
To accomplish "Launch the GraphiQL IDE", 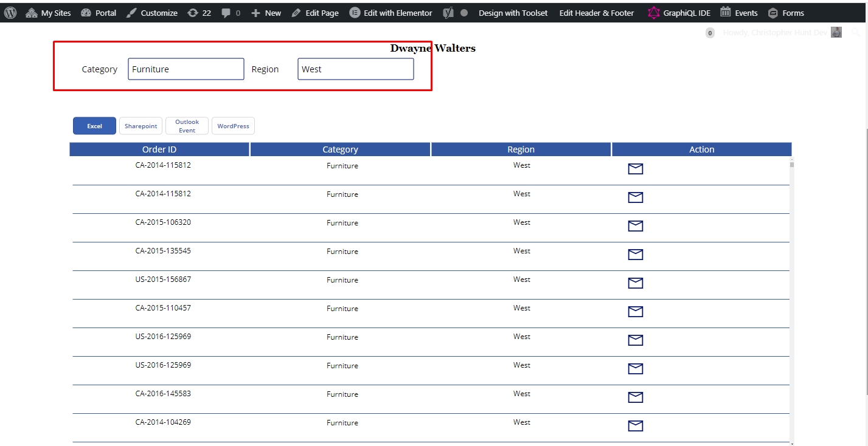I will point(679,13).
